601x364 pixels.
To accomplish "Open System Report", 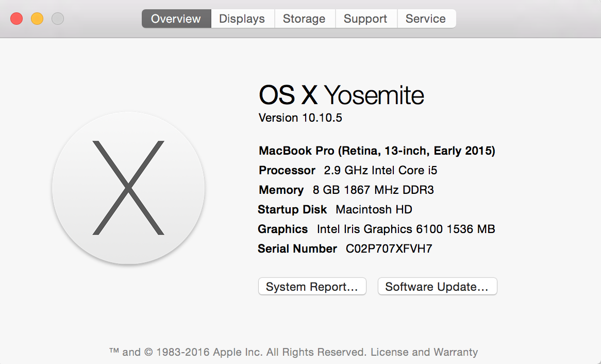I will (x=312, y=287).
